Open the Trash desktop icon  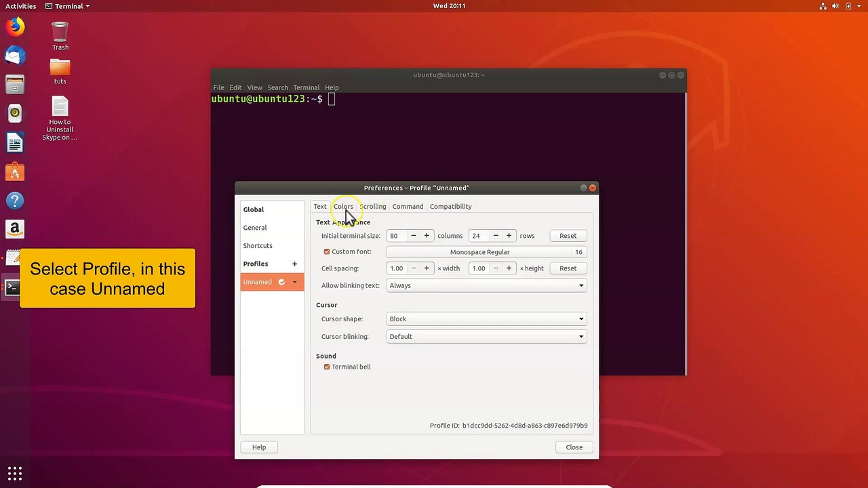point(60,36)
